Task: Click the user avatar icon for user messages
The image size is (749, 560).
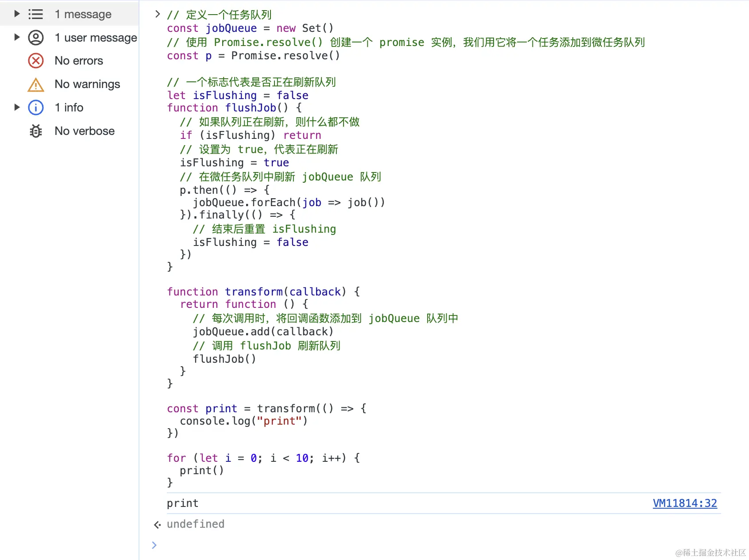Action: (36, 38)
